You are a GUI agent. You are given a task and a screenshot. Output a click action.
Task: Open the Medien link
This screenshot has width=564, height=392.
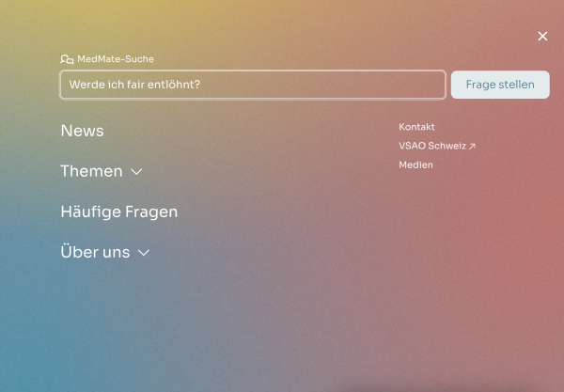coord(415,165)
